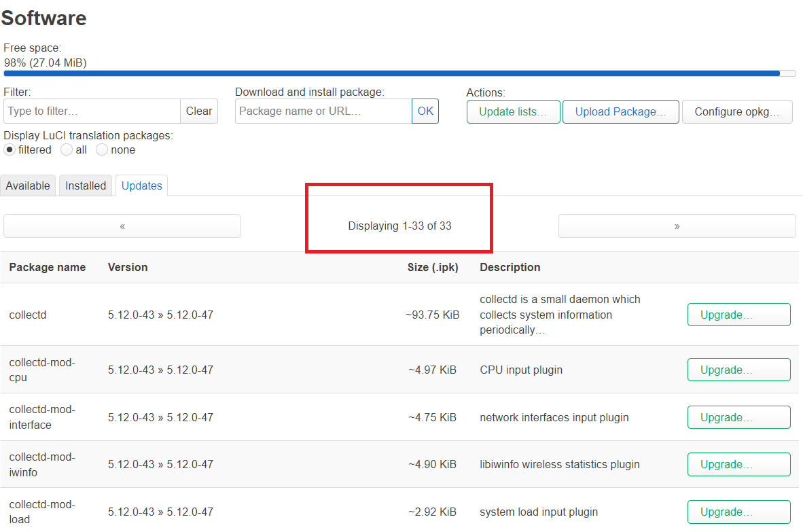
Task: Open Configure opkg settings
Action: (737, 111)
